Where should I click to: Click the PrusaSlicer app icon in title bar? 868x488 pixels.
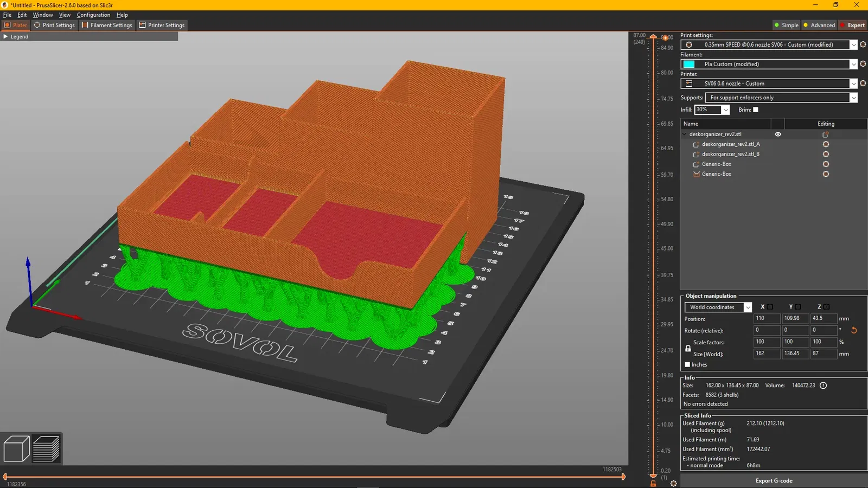(5, 5)
